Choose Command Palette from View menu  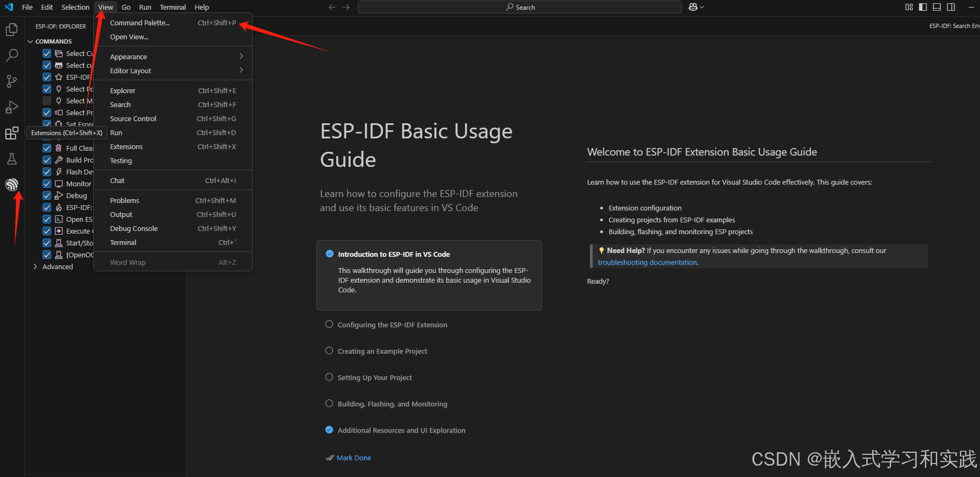point(173,23)
